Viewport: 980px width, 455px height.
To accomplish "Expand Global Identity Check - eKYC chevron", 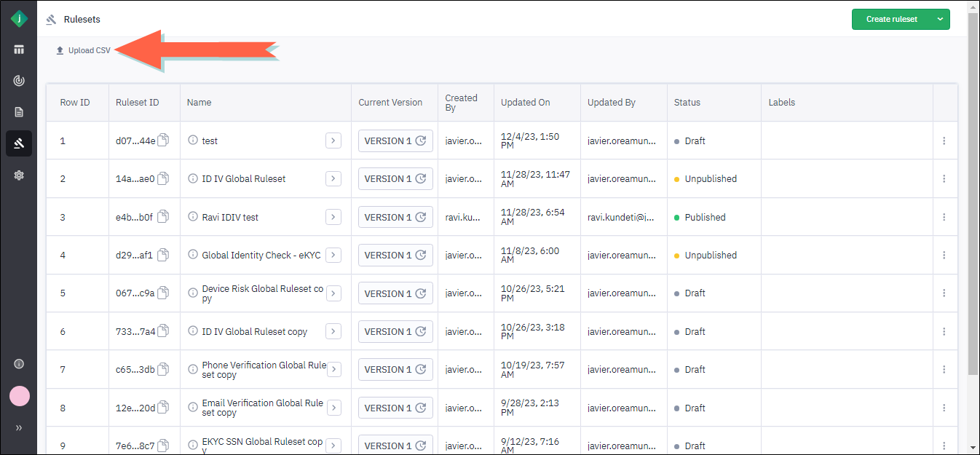I will tap(333, 255).
